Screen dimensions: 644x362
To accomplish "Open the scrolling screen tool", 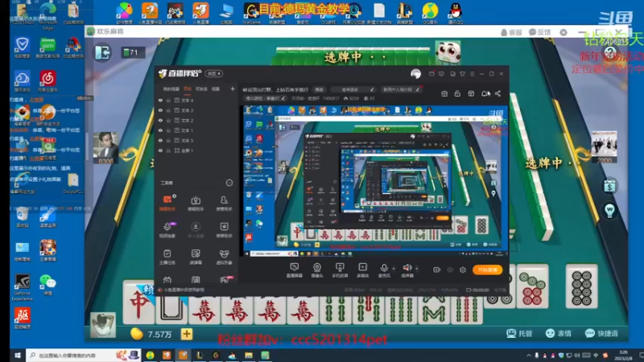I will click(196, 257).
